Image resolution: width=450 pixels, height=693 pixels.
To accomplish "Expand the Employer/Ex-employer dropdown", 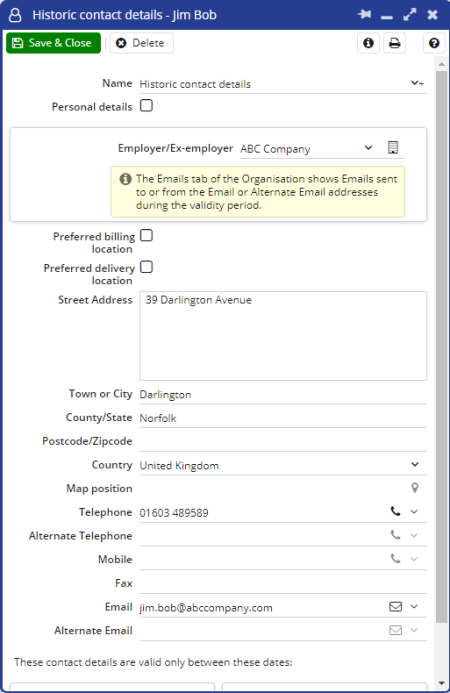I will coord(368,148).
